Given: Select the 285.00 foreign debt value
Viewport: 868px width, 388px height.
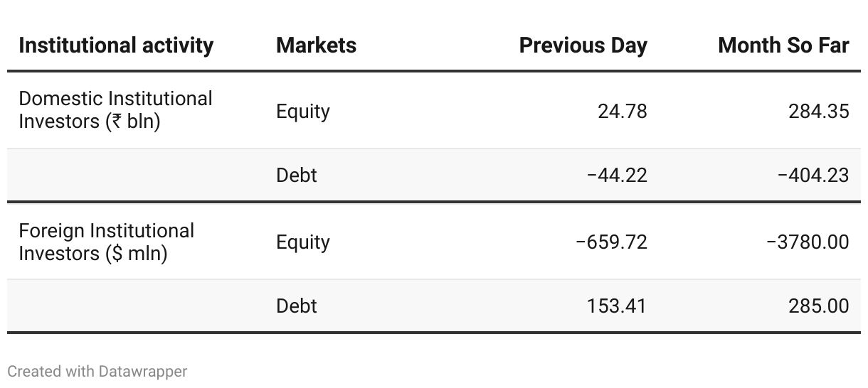Looking at the screenshot, I should pos(818,306).
